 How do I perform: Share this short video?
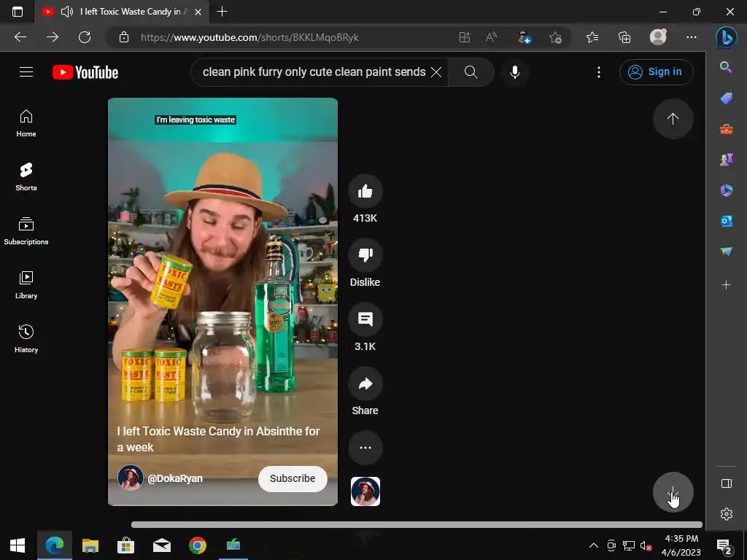pyautogui.click(x=365, y=384)
